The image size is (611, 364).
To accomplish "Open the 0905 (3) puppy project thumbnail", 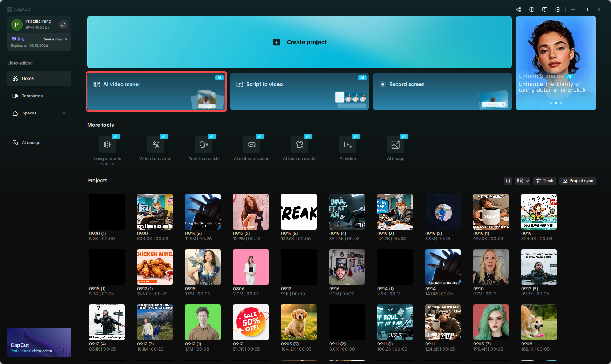I will pyautogui.click(x=299, y=322).
